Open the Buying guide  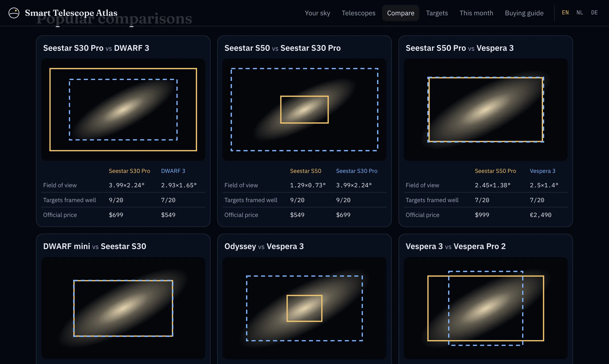pos(524,13)
